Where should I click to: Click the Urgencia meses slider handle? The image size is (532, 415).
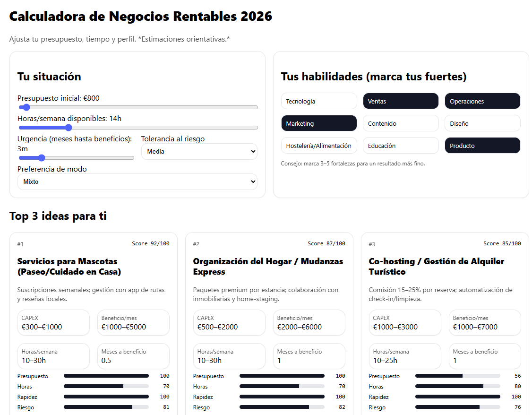coord(42,158)
